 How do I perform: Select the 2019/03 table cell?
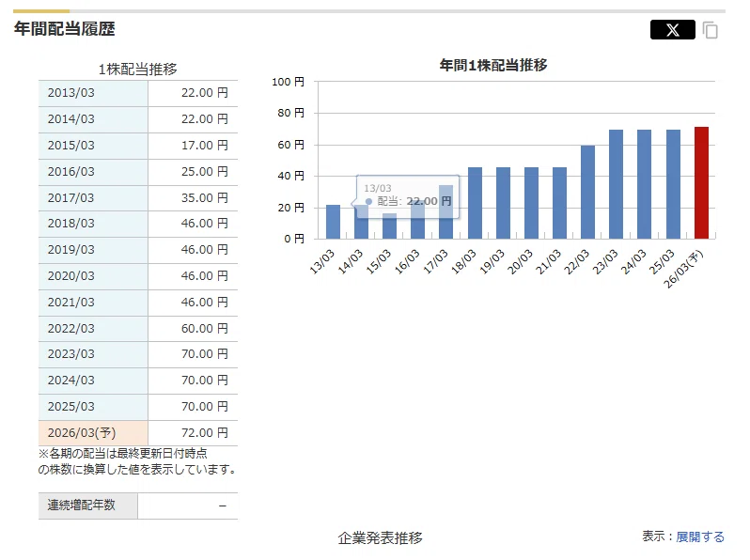(x=93, y=250)
